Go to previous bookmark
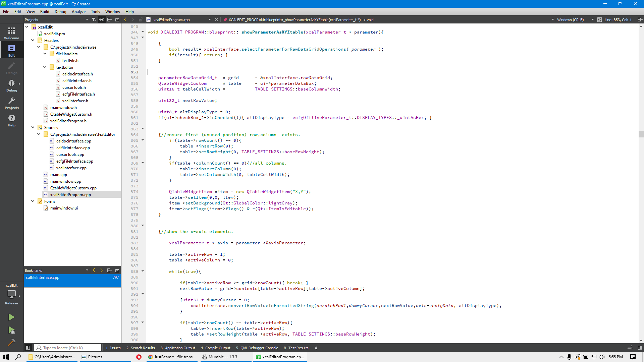The image size is (644, 362). click(94, 270)
